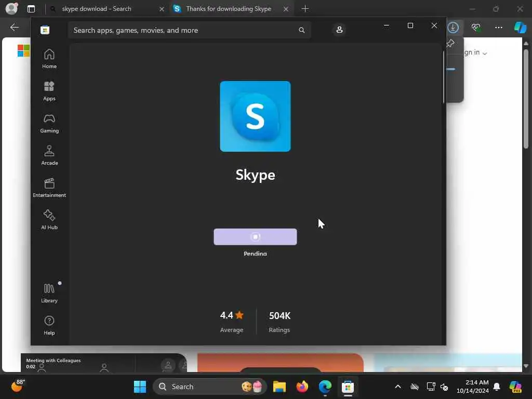
Task: Close the skype download Search tab
Action: click(162, 9)
